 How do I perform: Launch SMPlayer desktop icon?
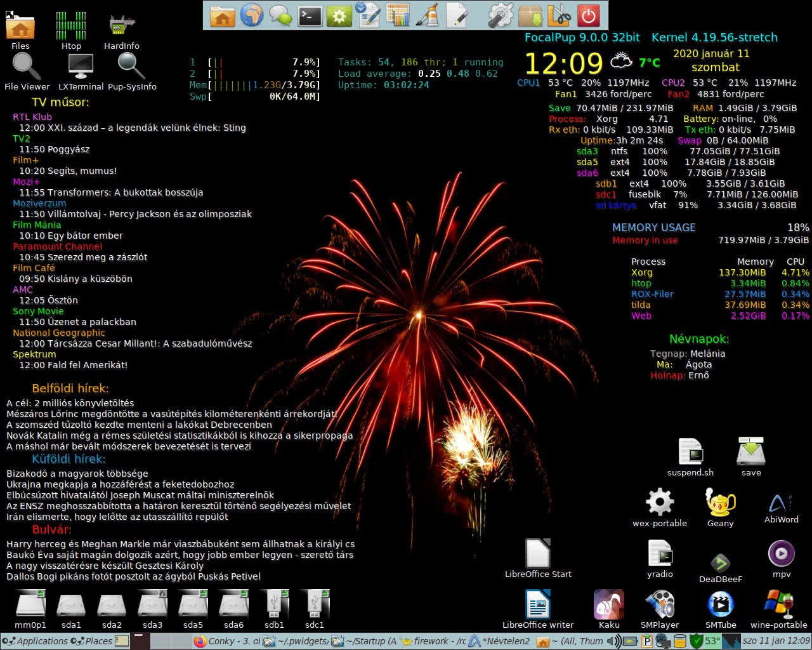pyautogui.click(x=660, y=609)
